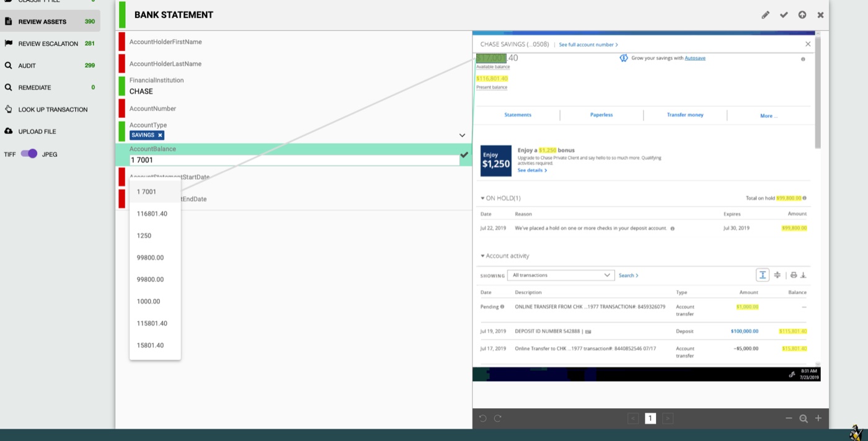
Task: Select the FinancialInstitution field with CHASE
Action: 294,86
